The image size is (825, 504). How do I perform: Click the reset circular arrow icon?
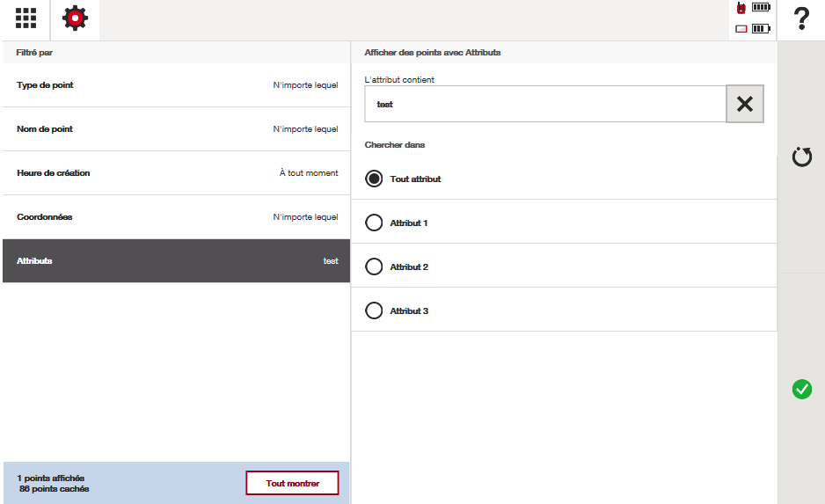click(801, 157)
